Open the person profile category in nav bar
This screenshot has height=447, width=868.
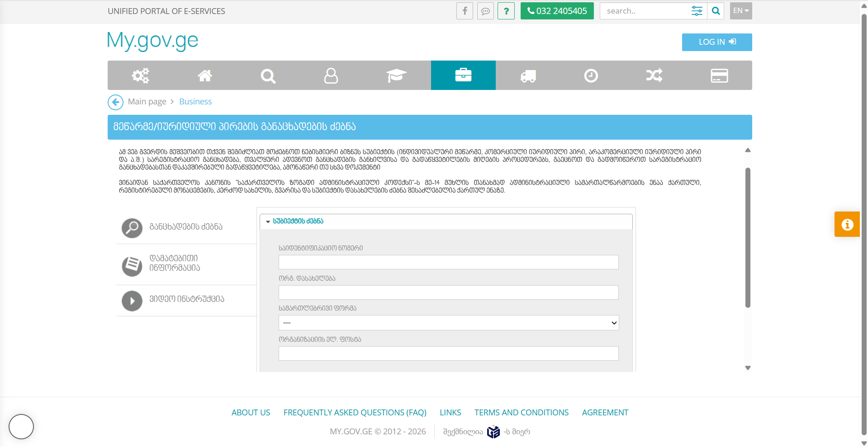[331, 75]
